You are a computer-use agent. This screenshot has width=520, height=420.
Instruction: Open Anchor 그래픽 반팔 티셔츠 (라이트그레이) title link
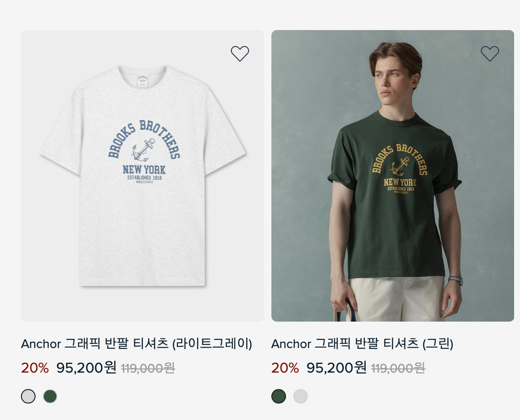137,343
